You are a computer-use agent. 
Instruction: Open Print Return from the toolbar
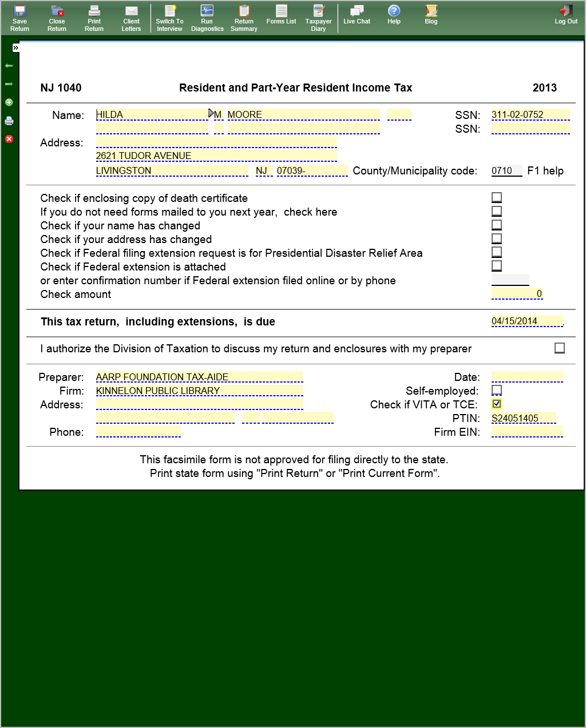94,18
